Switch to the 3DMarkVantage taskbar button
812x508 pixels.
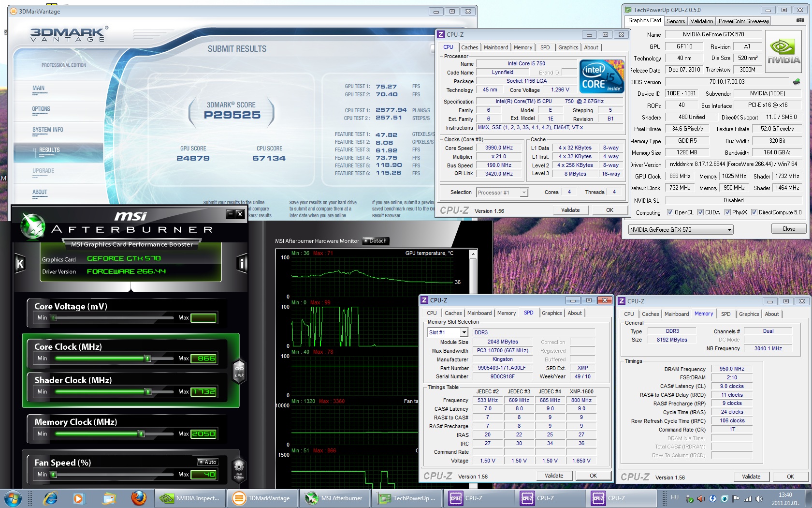pyautogui.click(x=262, y=498)
